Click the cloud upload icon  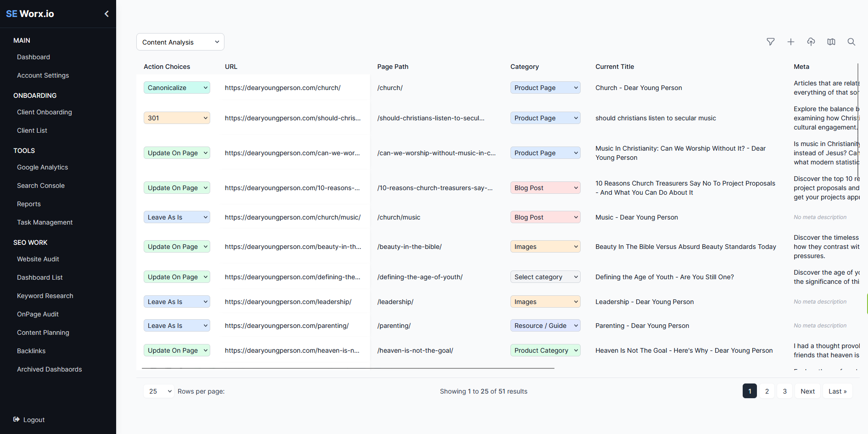pos(811,42)
